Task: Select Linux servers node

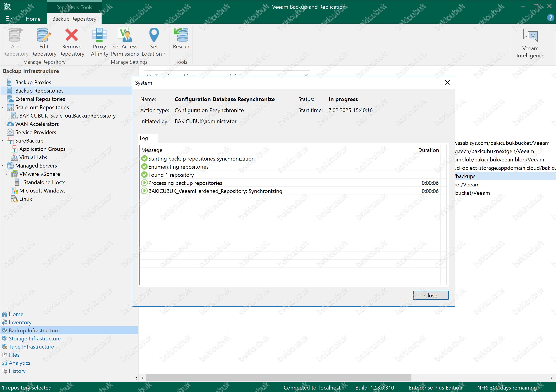Action: [x=26, y=199]
